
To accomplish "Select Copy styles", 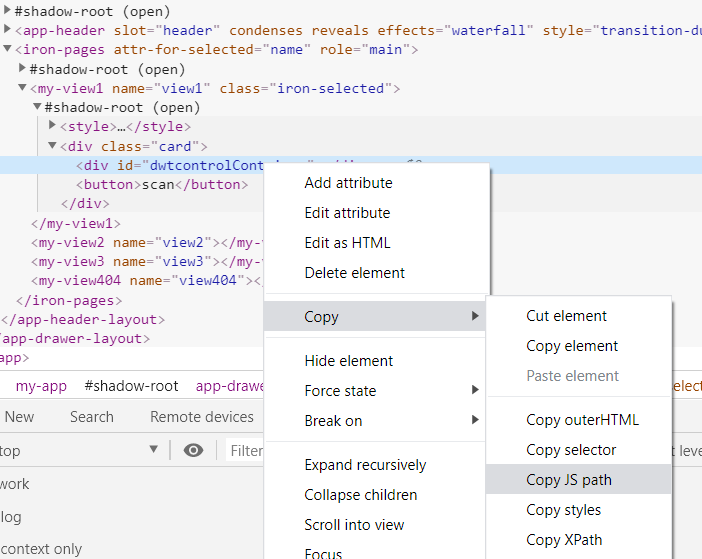I will coord(563,510).
